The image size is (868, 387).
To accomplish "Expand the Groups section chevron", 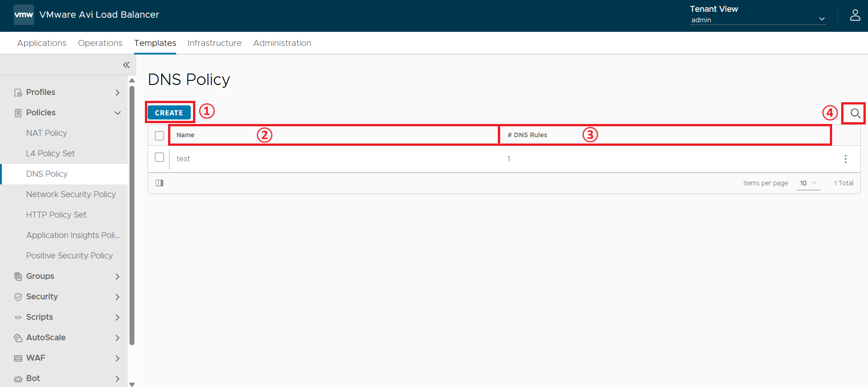I will click(x=118, y=276).
